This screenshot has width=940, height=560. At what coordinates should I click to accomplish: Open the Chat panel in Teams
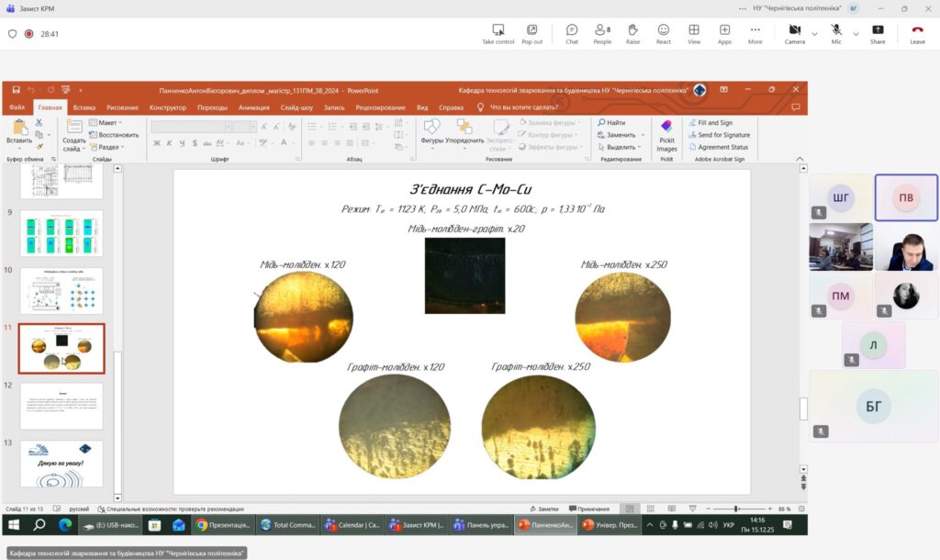pos(572,34)
